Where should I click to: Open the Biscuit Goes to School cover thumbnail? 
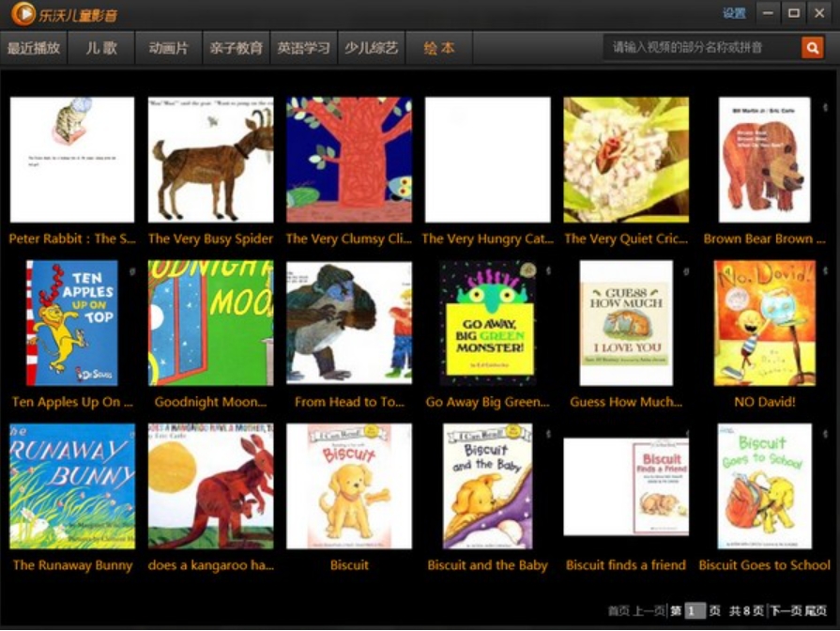(x=765, y=486)
